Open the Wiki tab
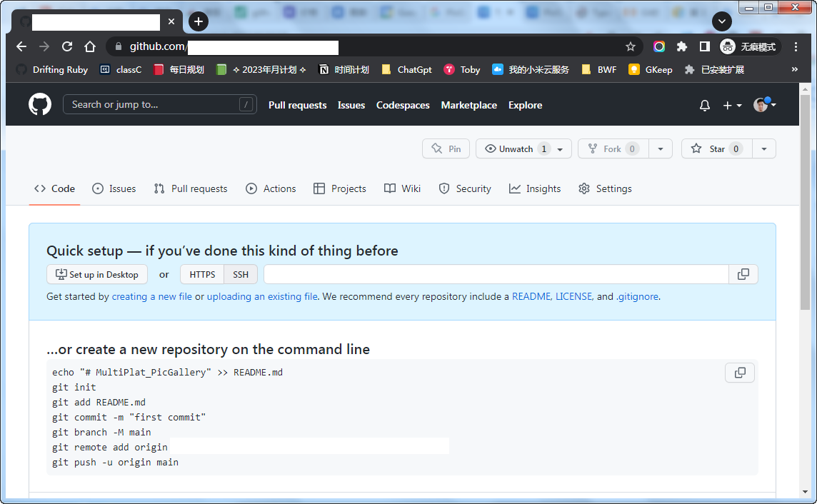This screenshot has height=504, width=817. click(x=402, y=189)
